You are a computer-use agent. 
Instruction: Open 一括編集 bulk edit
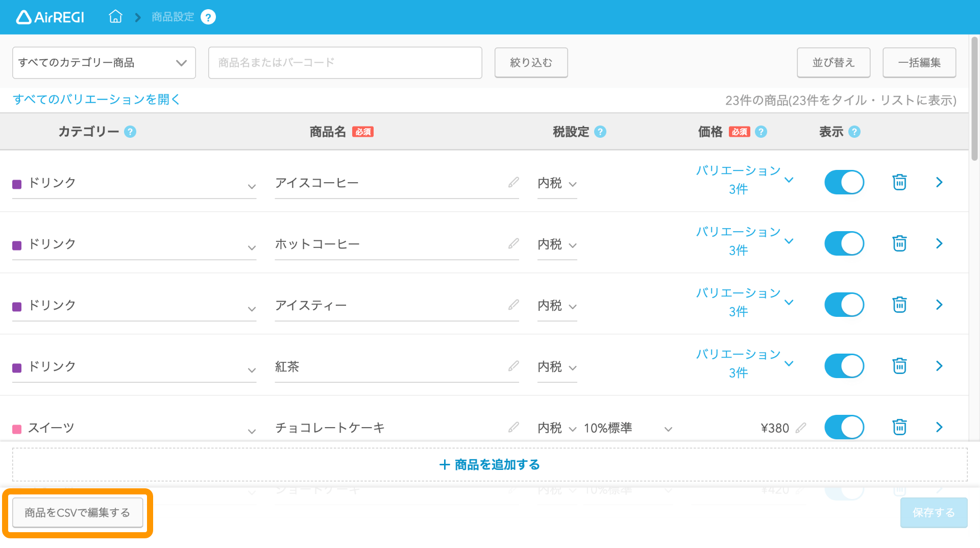[x=919, y=62]
